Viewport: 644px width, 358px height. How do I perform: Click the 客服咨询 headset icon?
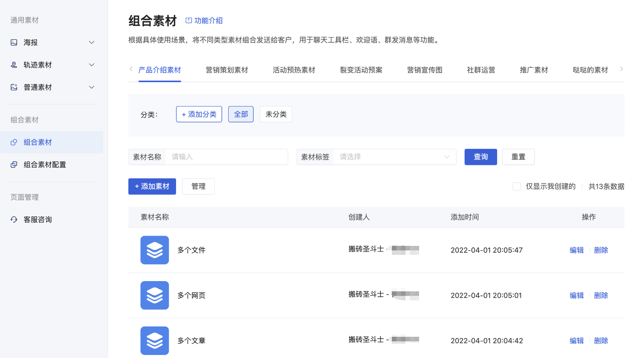point(14,219)
